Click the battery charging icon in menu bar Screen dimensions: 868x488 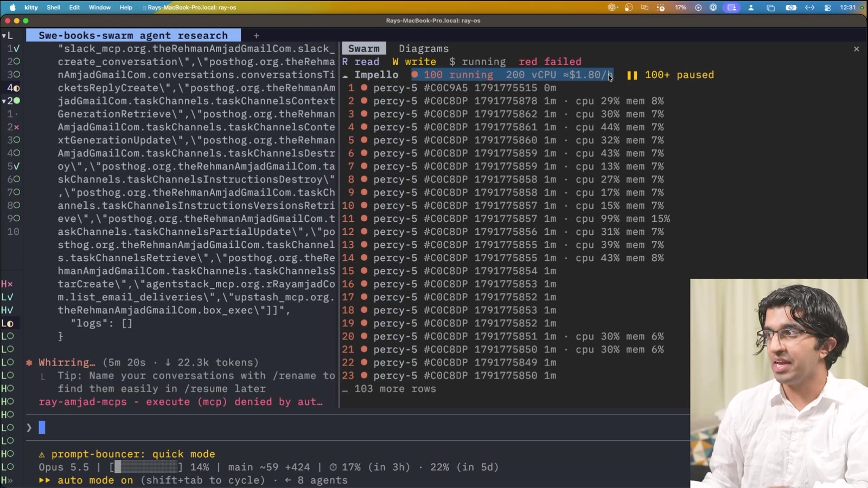click(x=791, y=7)
